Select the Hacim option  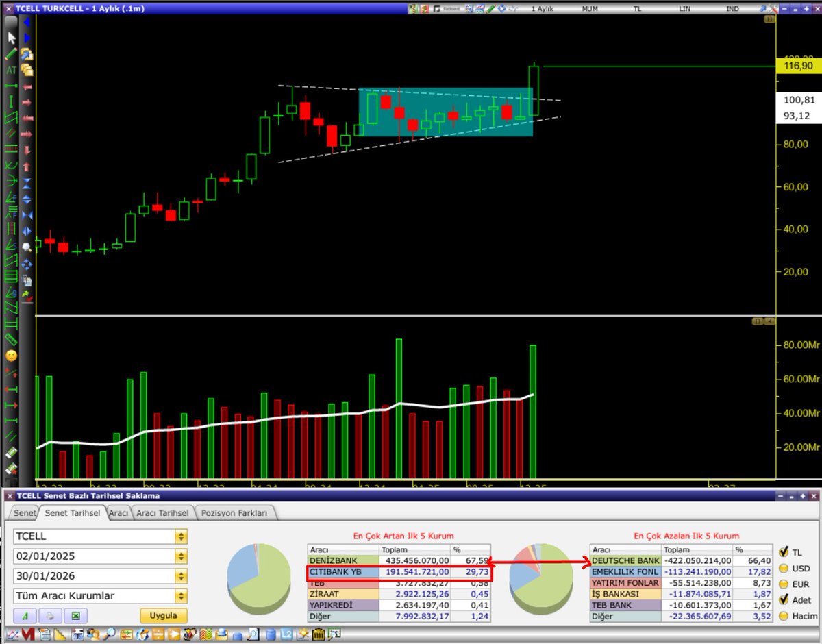coord(784,616)
